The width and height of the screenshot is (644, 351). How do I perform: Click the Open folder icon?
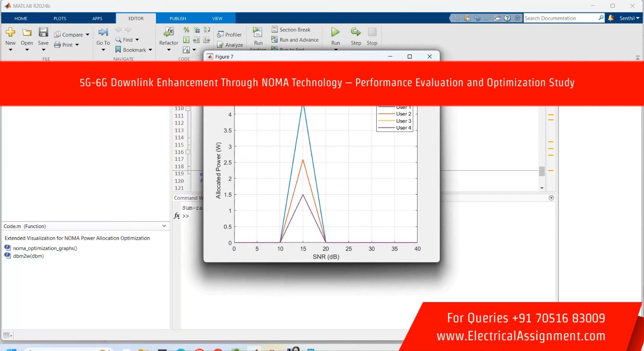27,32
